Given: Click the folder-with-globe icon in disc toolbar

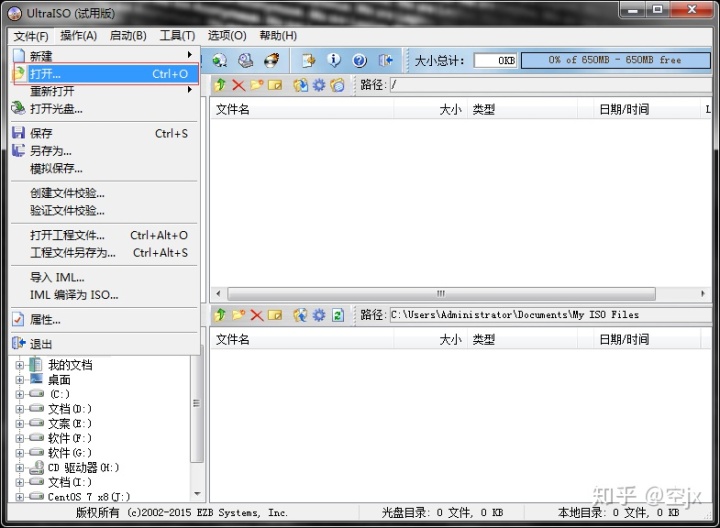Looking at the screenshot, I should 338,85.
